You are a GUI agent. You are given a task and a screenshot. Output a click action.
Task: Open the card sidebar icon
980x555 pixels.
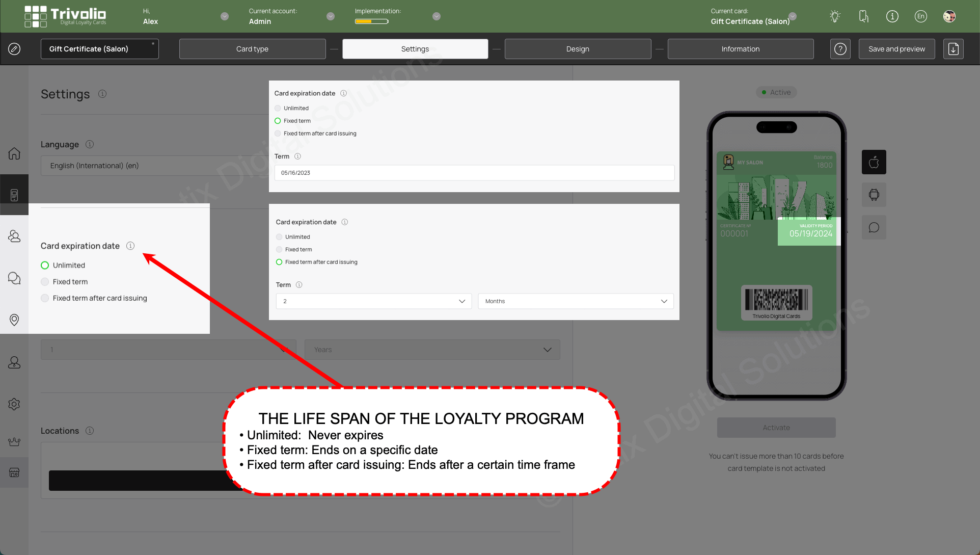(x=14, y=195)
